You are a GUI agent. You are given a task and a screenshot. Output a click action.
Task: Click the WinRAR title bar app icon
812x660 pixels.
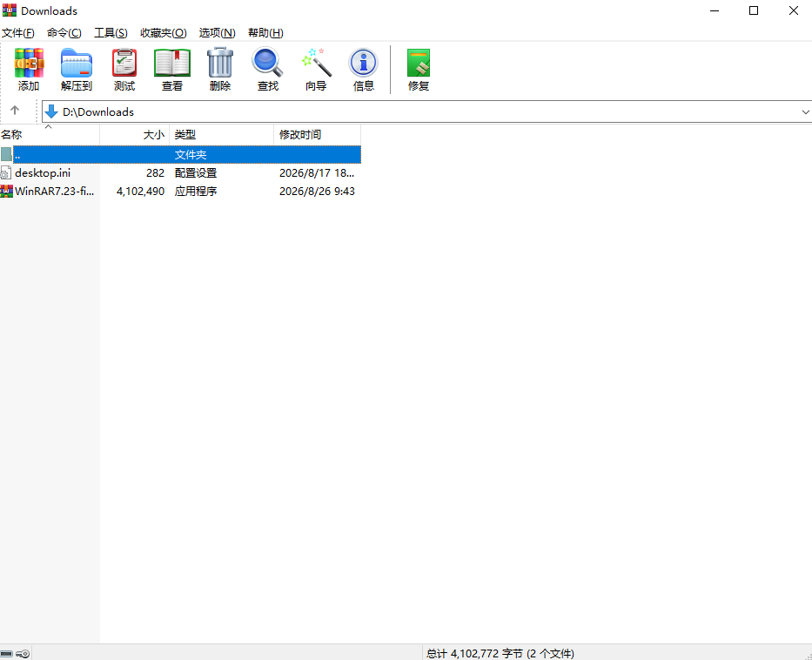tap(10, 10)
